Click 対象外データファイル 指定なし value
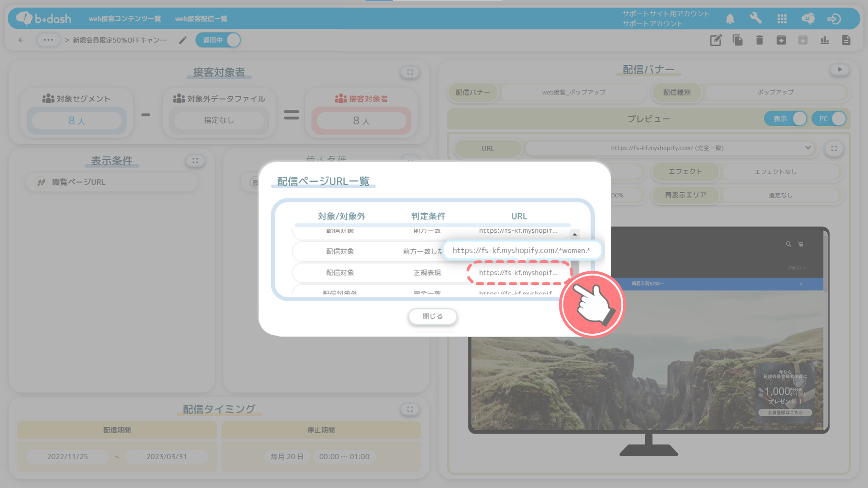This screenshot has height=488, width=868. [x=219, y=120]
